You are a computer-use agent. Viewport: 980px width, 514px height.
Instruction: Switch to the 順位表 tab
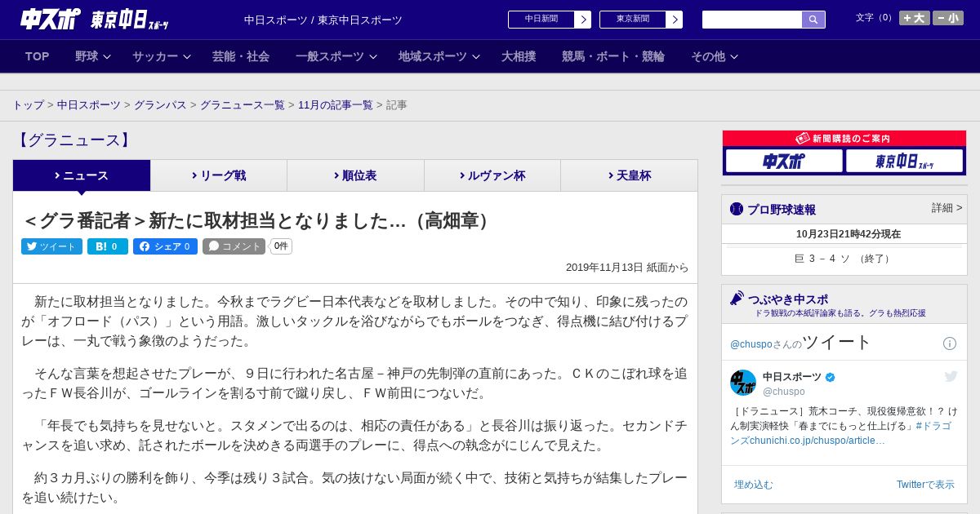coord(355,175)
